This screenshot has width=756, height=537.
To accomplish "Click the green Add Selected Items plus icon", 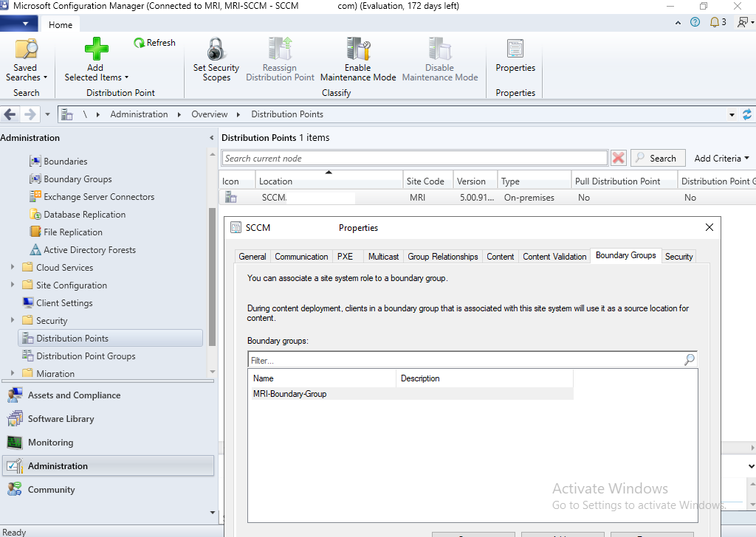I will coord(96,49).
